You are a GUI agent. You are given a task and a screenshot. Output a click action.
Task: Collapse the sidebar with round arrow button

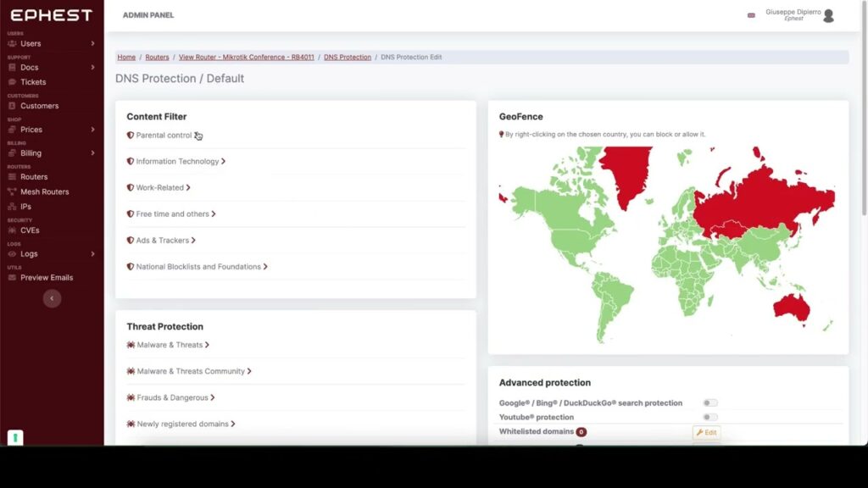[52, 299]
